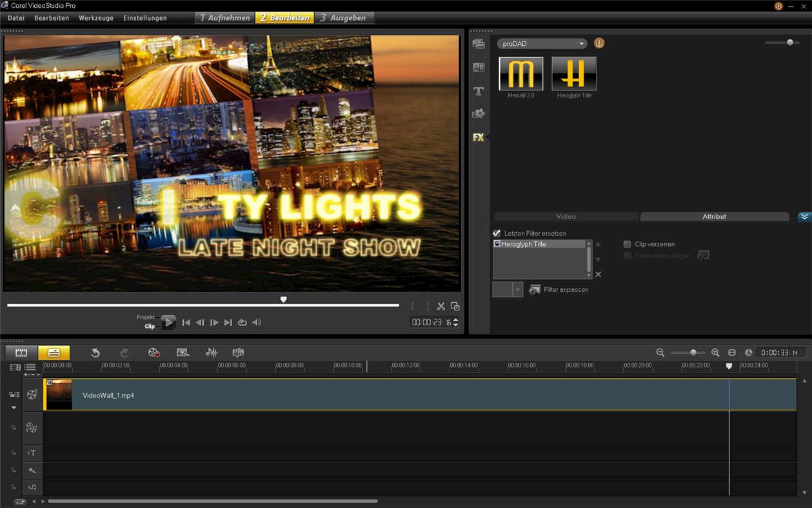812x508 pixels.
Task: Switch preview mode to Clip
Action: pos(150,327)
